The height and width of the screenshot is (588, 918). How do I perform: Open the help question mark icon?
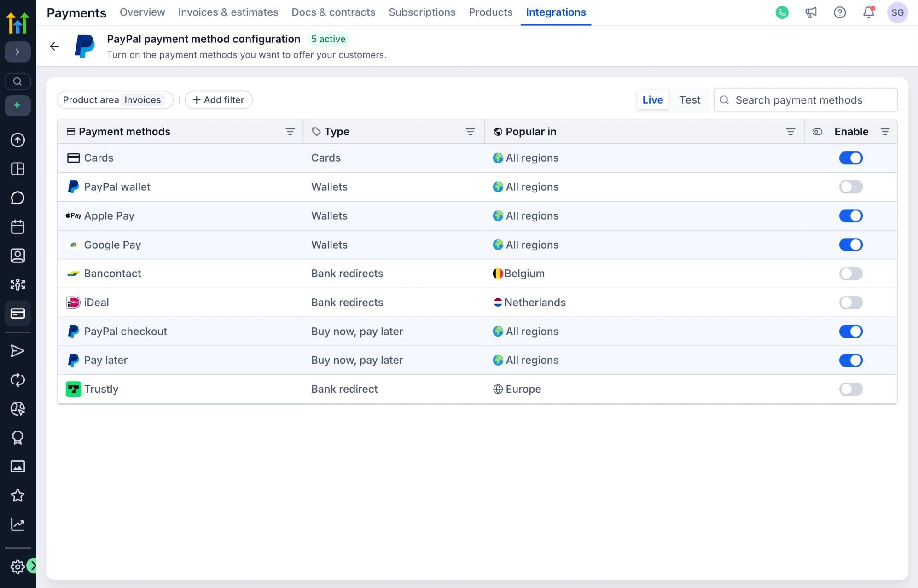tap(840, 12)
